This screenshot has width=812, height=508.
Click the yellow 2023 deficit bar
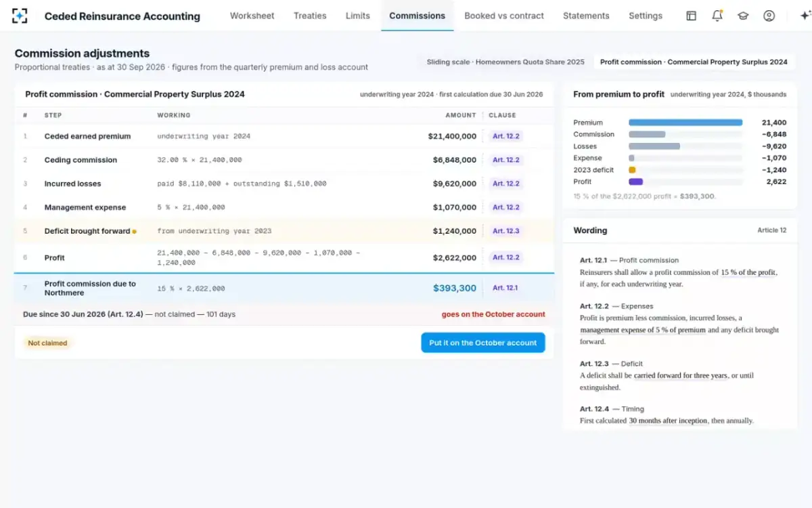pos(632,170)
